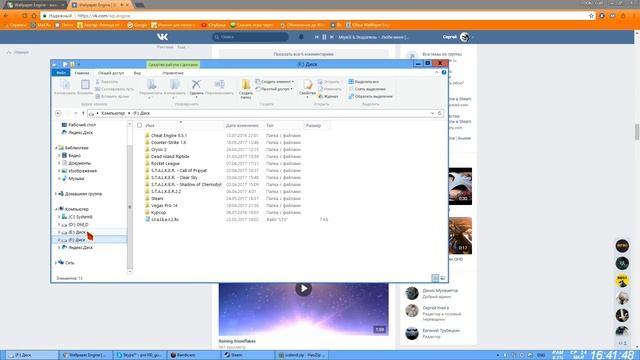Switch to details view in Explorer status bar
The height and width of the screenshot is (360, 640).
(x=435, y=278)
